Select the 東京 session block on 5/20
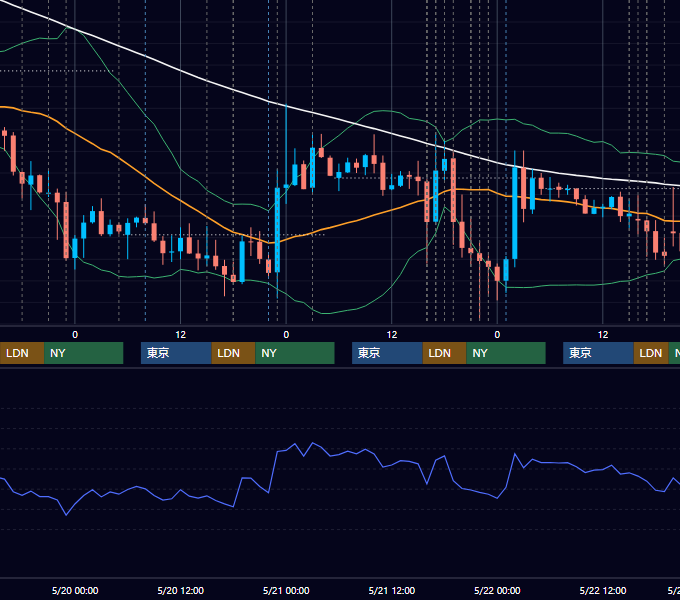This screenshot has width=680, height=600. [176, 353]
